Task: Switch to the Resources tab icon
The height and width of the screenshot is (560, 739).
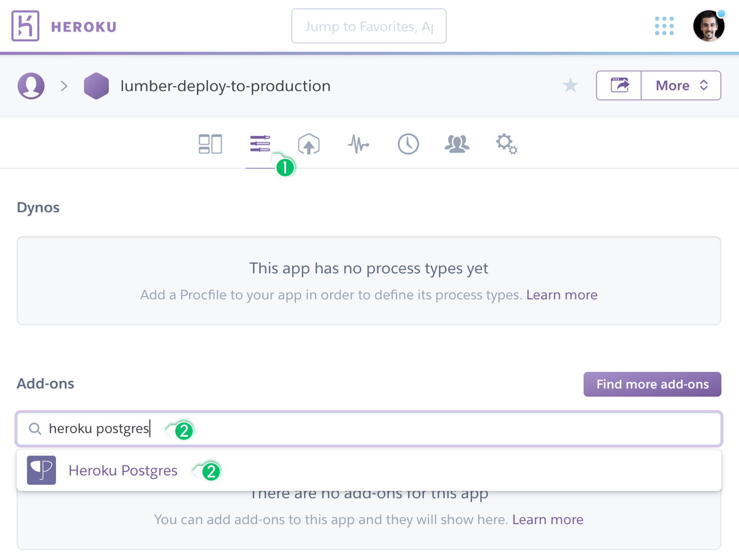Action: [260, 144]
